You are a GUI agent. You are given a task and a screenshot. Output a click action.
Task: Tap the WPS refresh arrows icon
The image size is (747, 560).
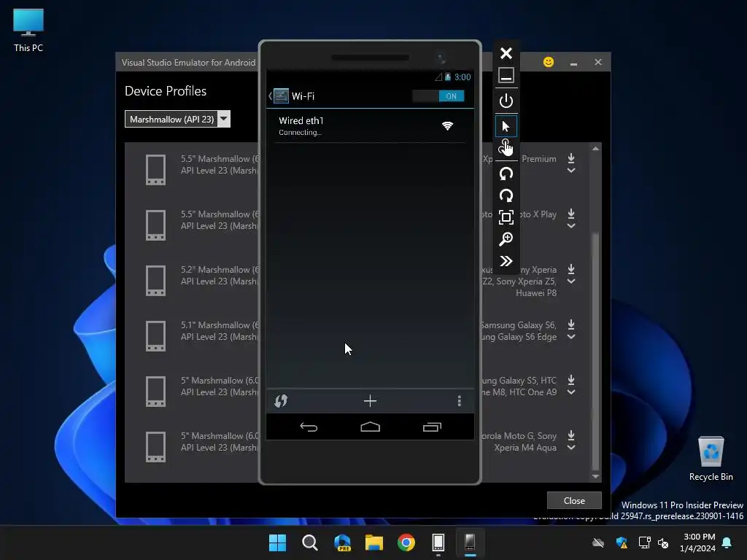click(x=281, y=401)
